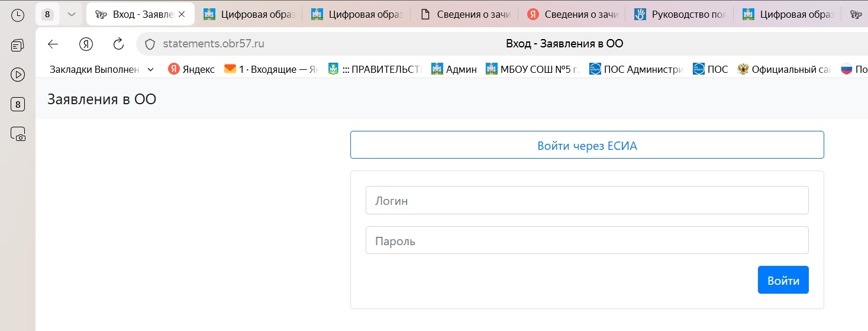Open the ПОС Администрирование bookmark

(x=636, y=69)
